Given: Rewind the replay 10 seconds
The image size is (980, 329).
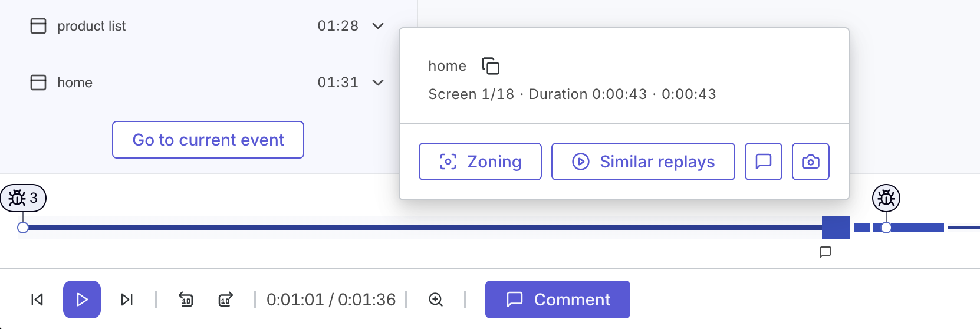Looking at the screenshot, I should [x=186, y=300].
